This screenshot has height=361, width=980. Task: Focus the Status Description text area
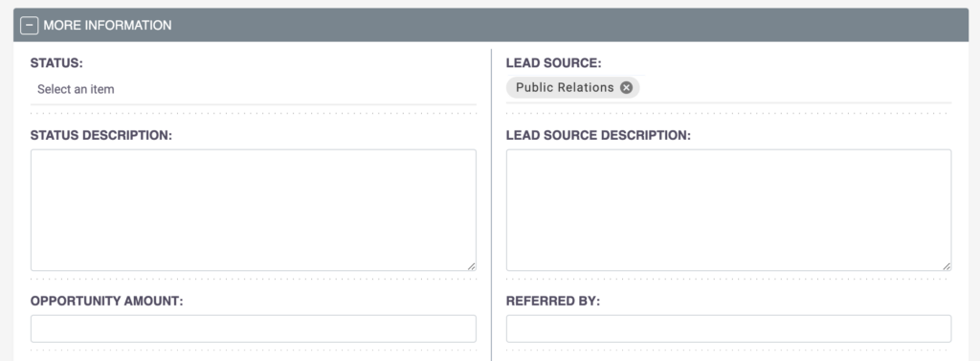click(253, 210)
